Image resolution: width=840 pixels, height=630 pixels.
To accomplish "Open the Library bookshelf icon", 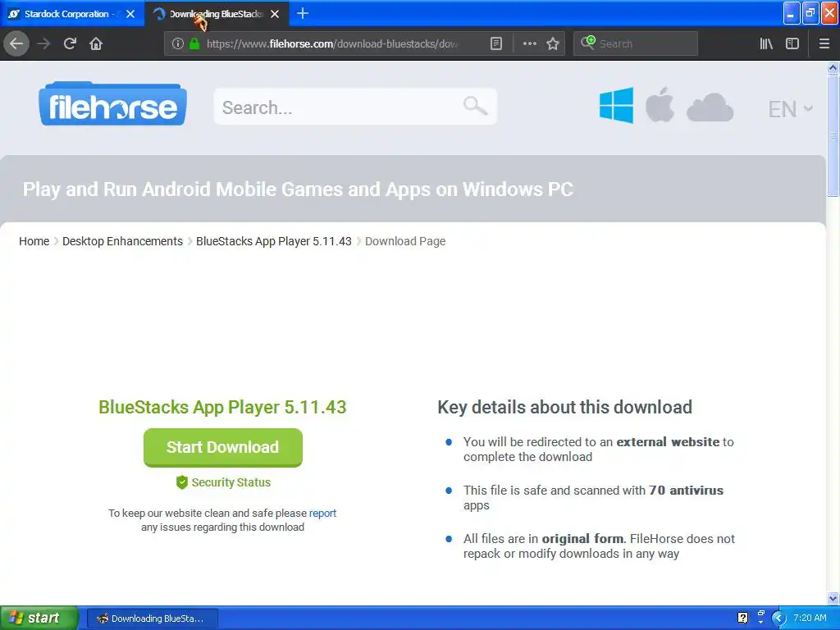I will coord(766,43).
